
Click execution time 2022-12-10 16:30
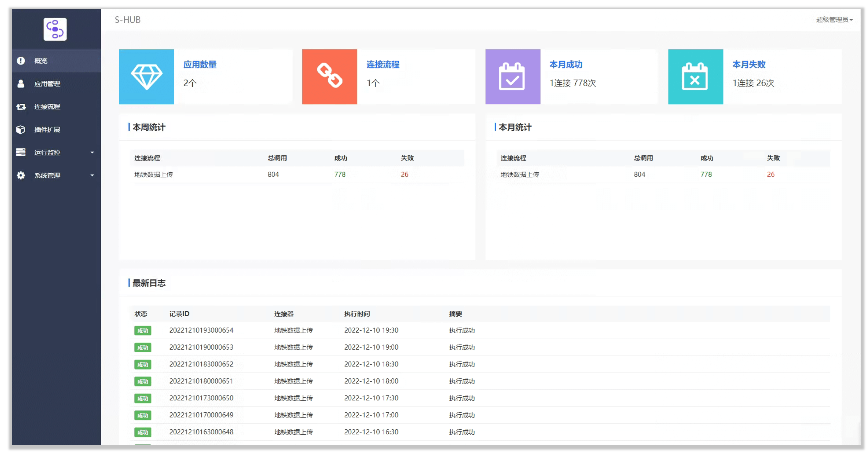coord(371,432)
